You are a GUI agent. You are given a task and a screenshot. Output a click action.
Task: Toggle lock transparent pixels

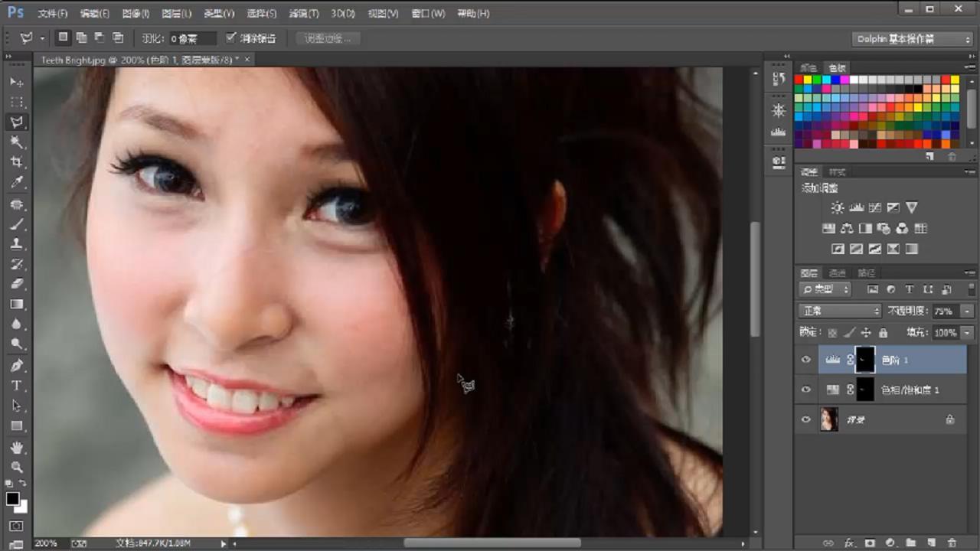pyautogui.click(x=832, y=333)
